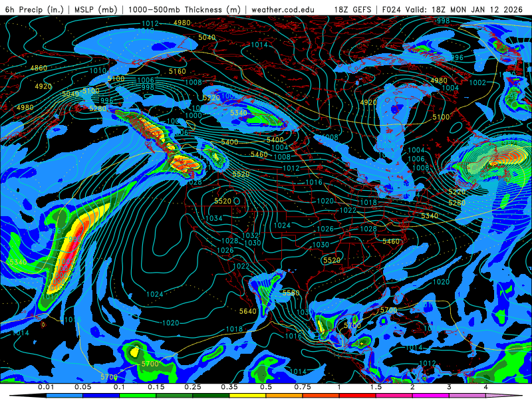Click the 'MSLP (mb)' header label
The width and height of the screenshot is (532, 399).
coord(96,9)
